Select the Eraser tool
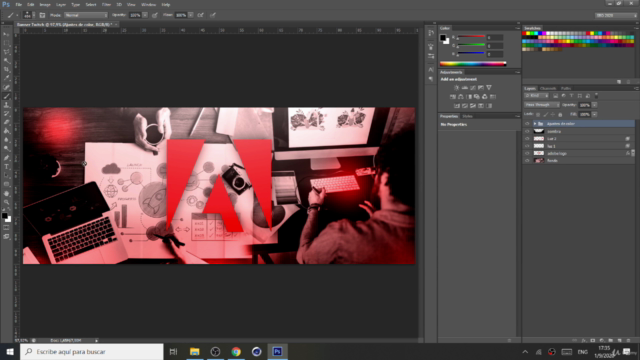 pos(7,122)
